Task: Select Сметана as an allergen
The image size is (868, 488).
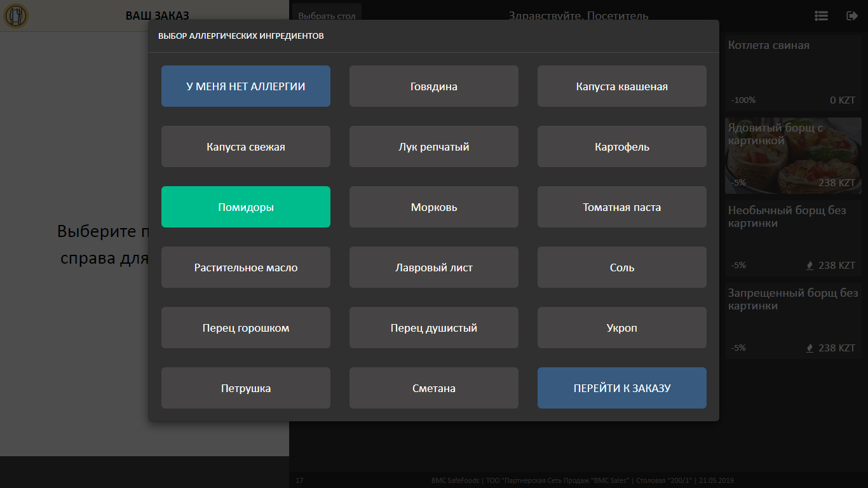Action: 433,388
